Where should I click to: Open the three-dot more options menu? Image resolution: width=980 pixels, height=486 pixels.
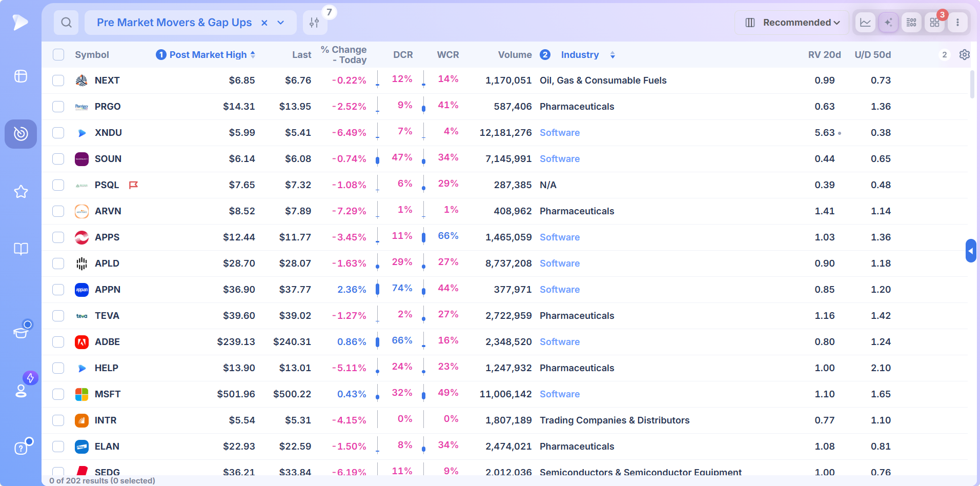click(x=957, y=23)
